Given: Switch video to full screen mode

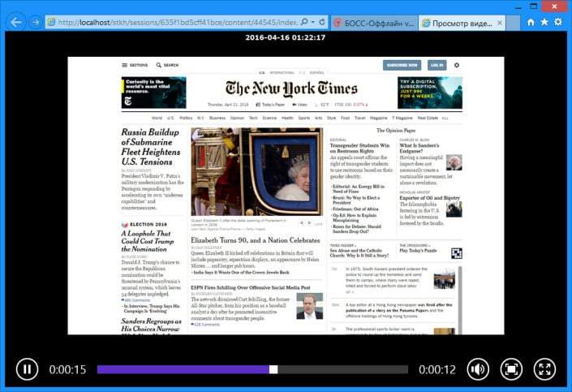Looking at the screenshot, I should 544,369.
